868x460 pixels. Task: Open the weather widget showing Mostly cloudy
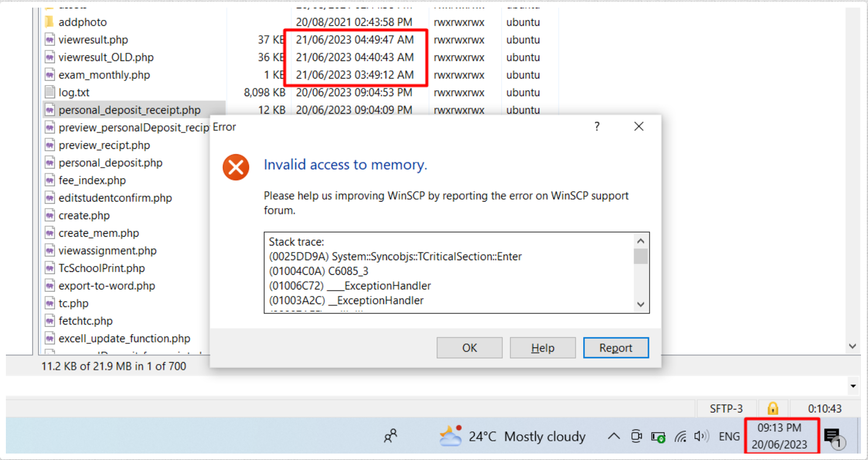[x=512, y=437]
